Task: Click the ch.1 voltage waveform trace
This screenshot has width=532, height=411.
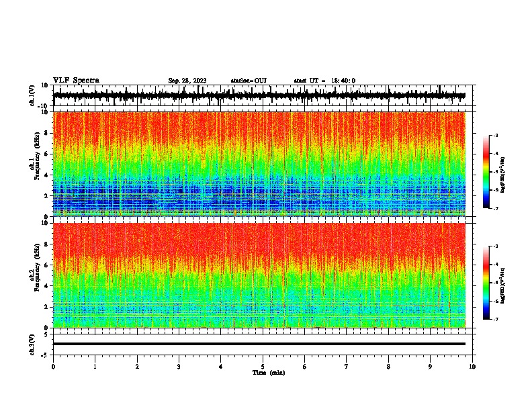Action: 259,95
